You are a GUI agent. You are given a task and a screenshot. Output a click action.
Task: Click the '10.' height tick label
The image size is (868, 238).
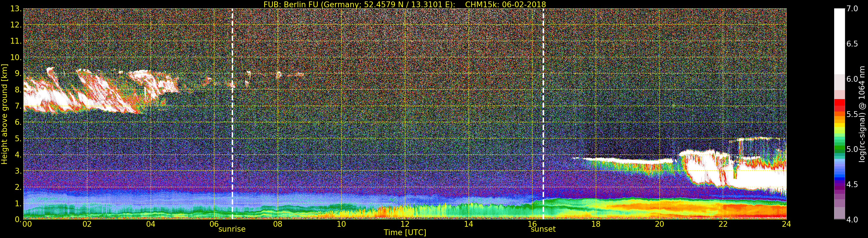(16, 57)
